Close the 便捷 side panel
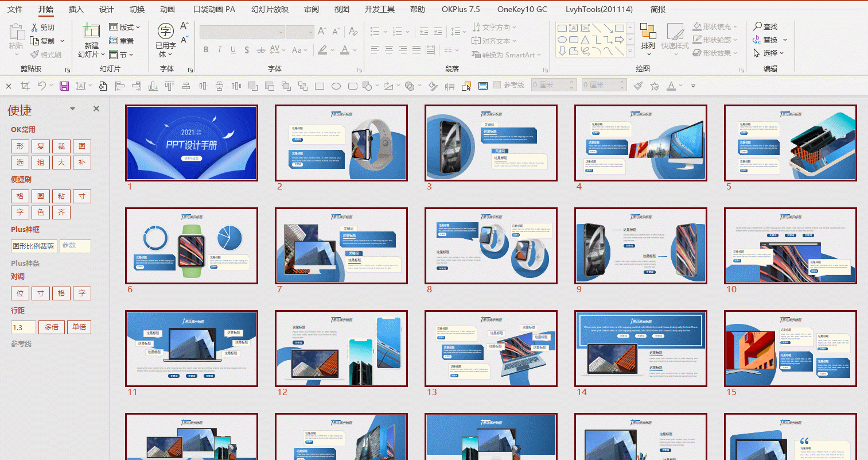The width and height of the screenshot is (868, 460). coord(96,109)
